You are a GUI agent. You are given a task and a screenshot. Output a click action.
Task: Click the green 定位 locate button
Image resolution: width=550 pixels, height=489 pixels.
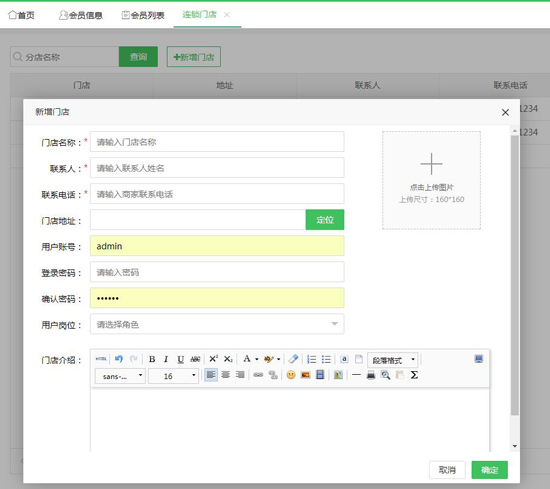pos(325,220)
